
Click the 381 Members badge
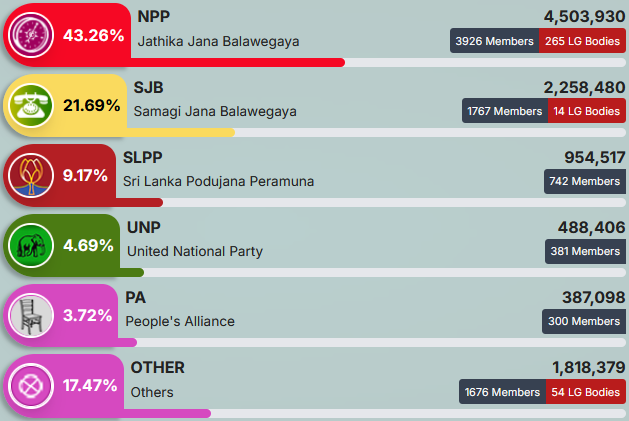pos(585,251)
